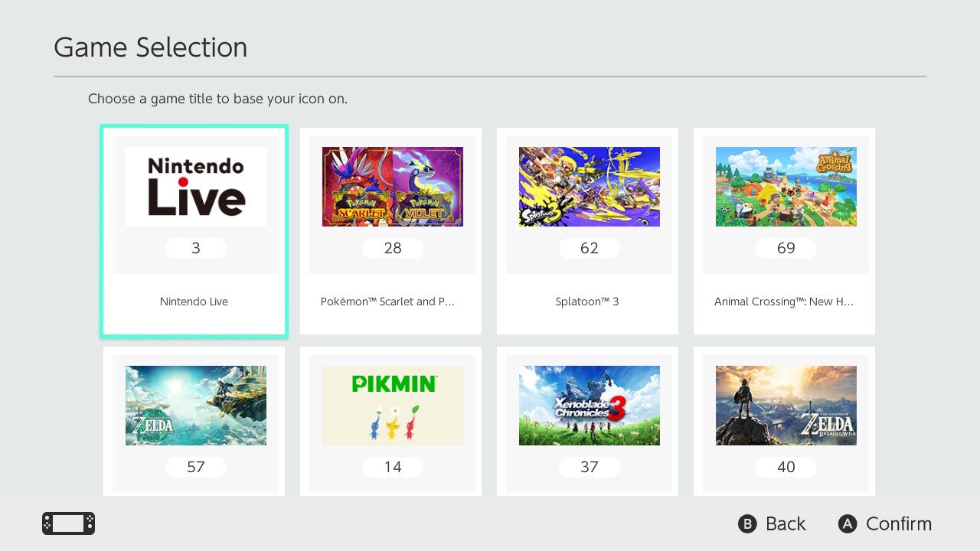
Task: Click the A Confirm button
Action: (x=885, y=523)
